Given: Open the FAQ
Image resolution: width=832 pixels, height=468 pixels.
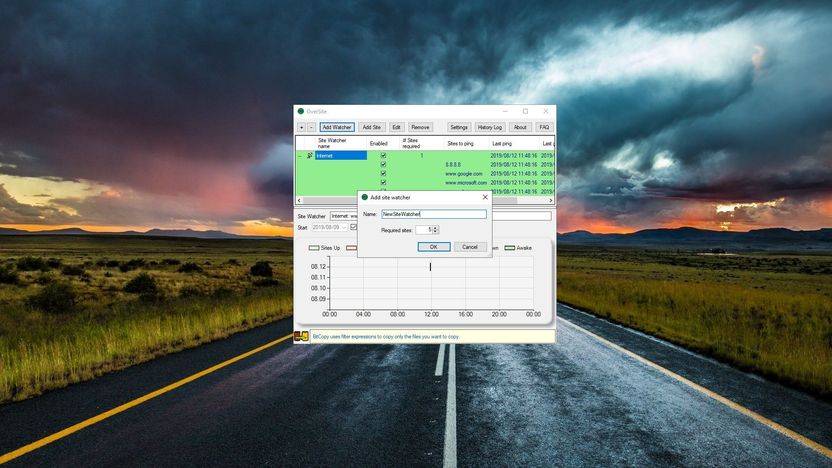Looking at the screenshot, I should (544, 127).
